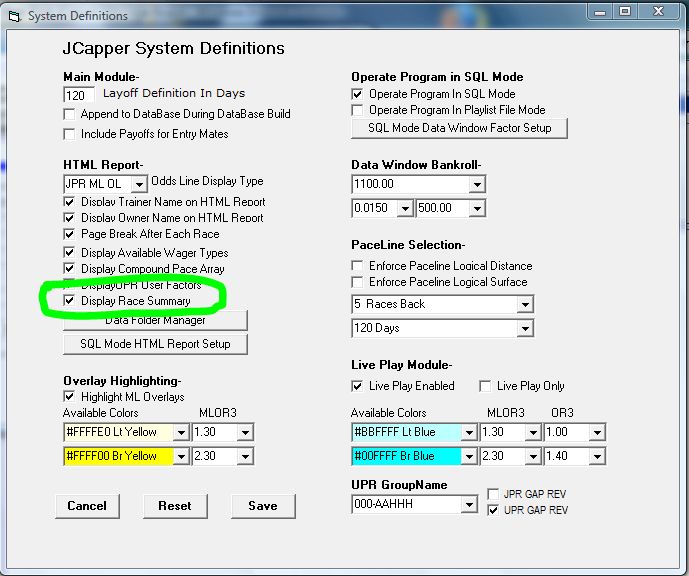Uncheck Display Compound Pace Array
Viewport: 689px width, 576px height.
pos(69,268)
